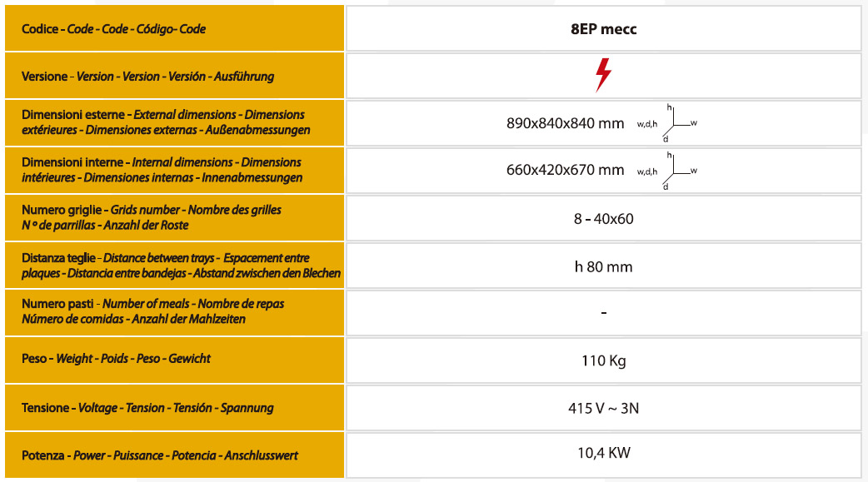This screenshot has width=868, height=482.
Task: Select the 10,4 KW power value
Action: tap(603, 453)
